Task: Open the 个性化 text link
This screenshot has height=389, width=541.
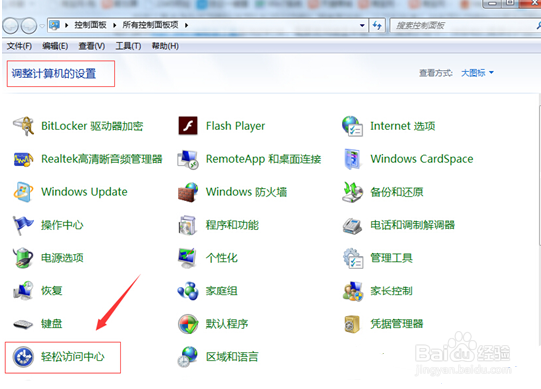Action: tap(222, 258)
